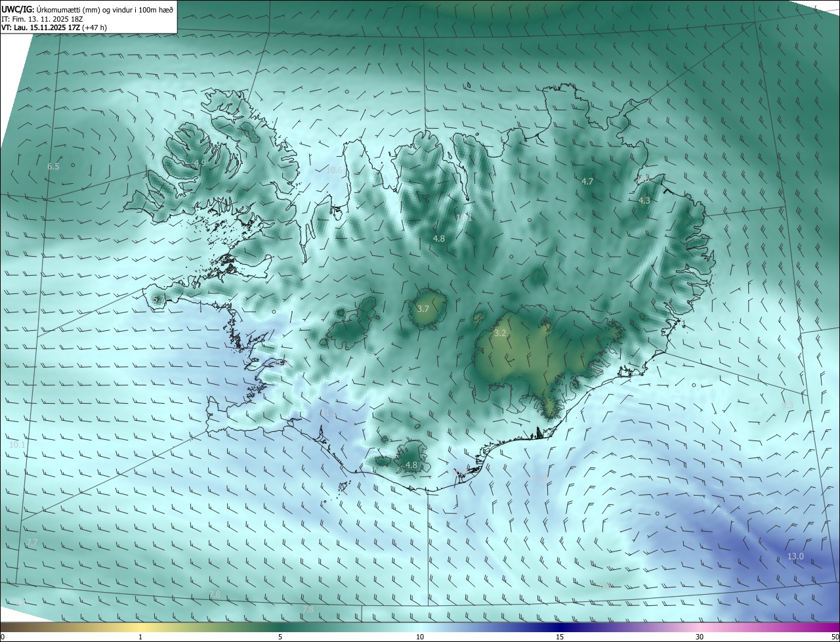
Task: Click the color scale tick label "15"
Action: (560, 637)
